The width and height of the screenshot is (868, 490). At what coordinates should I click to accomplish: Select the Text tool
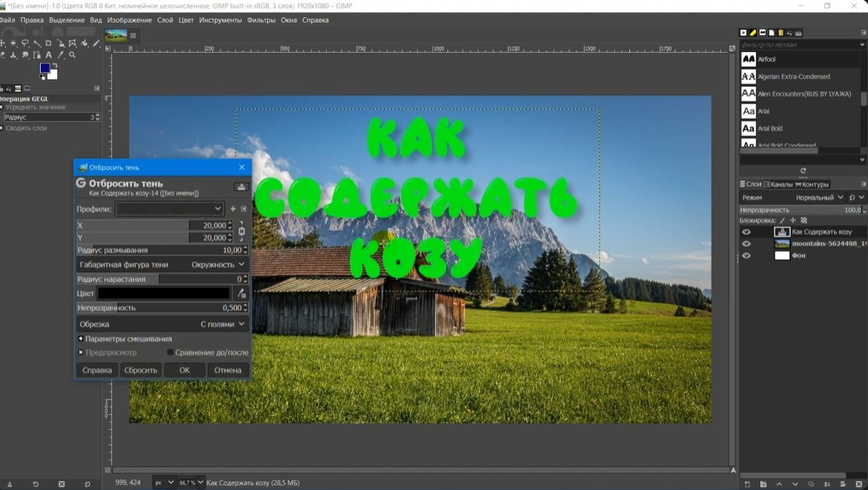tap(49, 55)
